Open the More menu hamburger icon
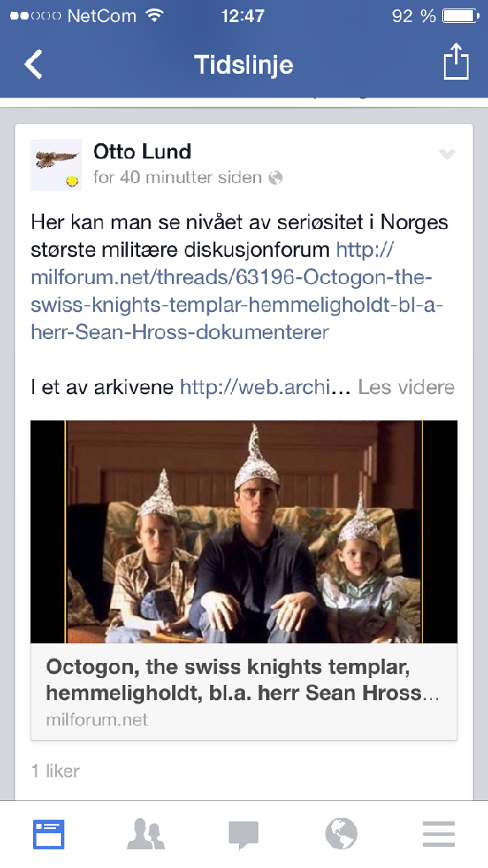Viewport: 488px width, 868px height. click(439, 834)
